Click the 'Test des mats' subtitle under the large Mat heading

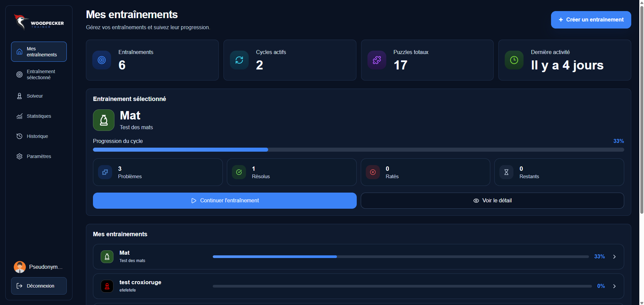(136, 128)
